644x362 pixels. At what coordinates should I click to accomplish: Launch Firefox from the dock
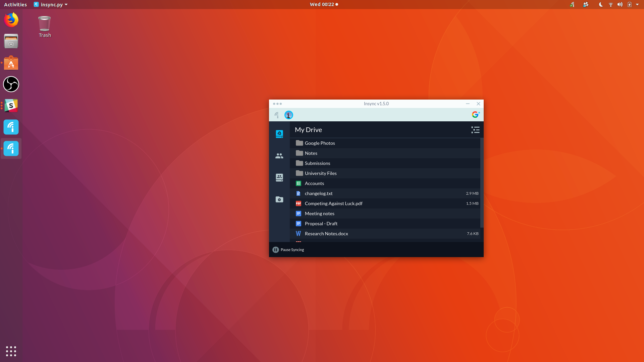11,20
